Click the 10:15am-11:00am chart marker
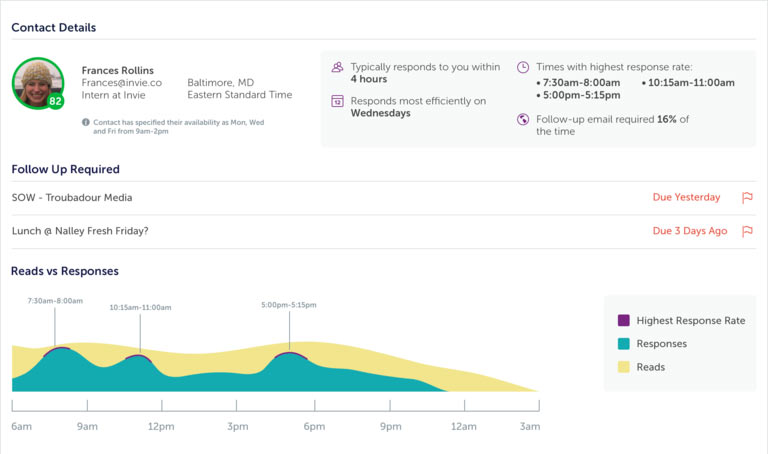This screenshot has width=768, height=454. coord(138,355)
